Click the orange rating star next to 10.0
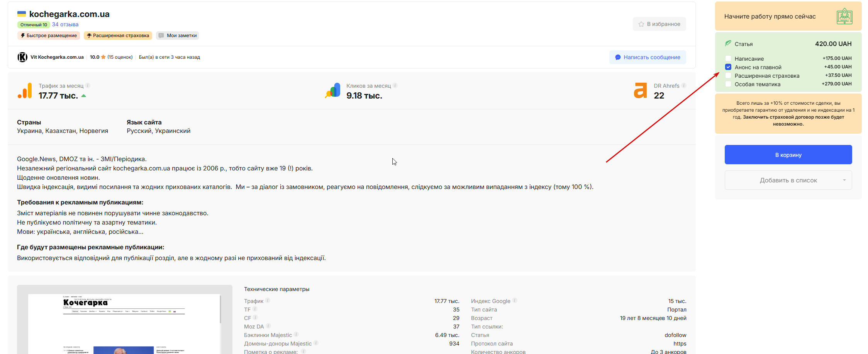The image size is (868, 354). coord(103,57)
